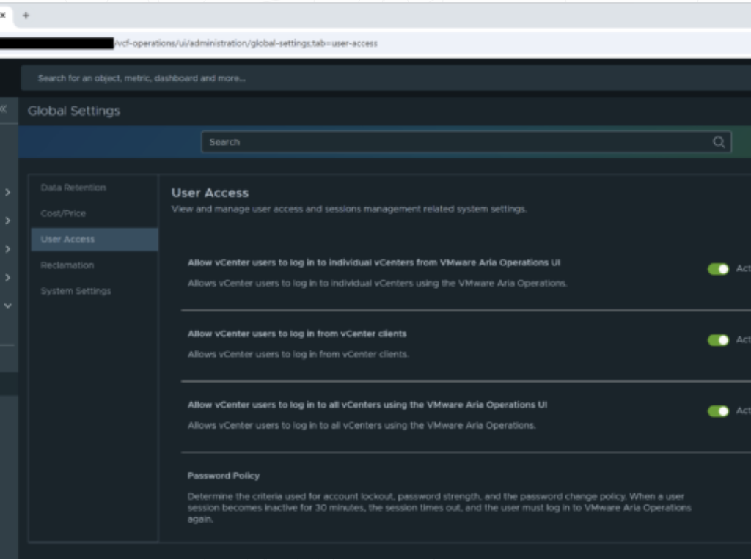This screenshot has height=560, width=751.
Task: Click the 'View and manage user access' description
Action: [349, 209]
